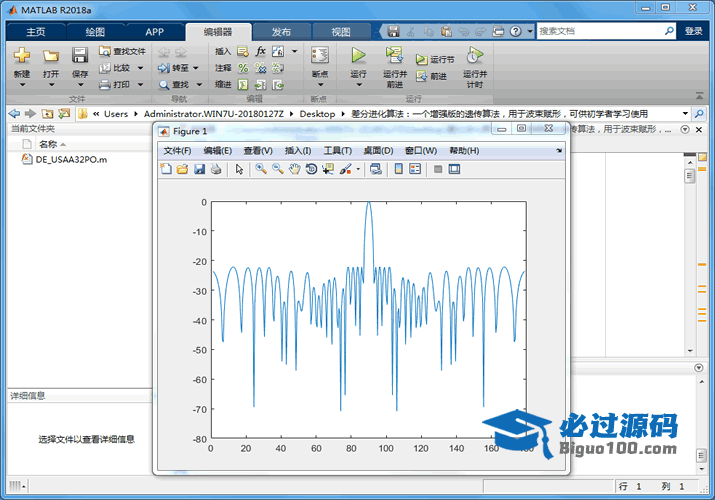This screenshot has height=500, width=715.
Task: Select DE_USAA32PO.m in file list
Action: point(70,159)
